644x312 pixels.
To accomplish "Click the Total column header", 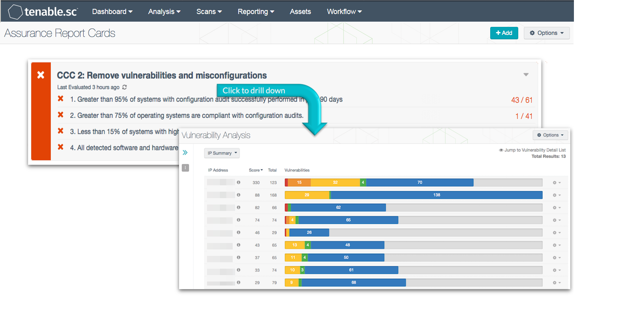I will click(x=272, y=170).
